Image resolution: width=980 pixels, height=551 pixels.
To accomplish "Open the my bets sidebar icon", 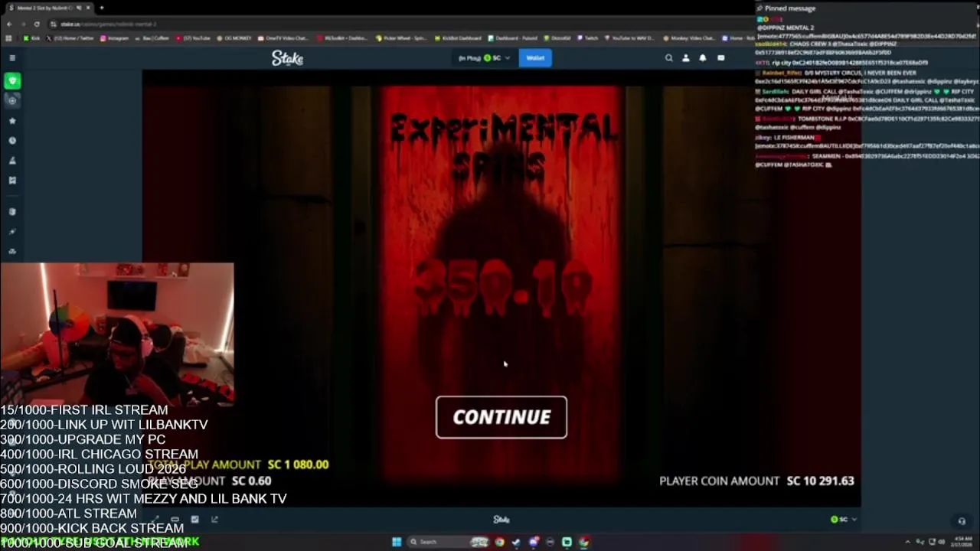I will click(12, 181).
